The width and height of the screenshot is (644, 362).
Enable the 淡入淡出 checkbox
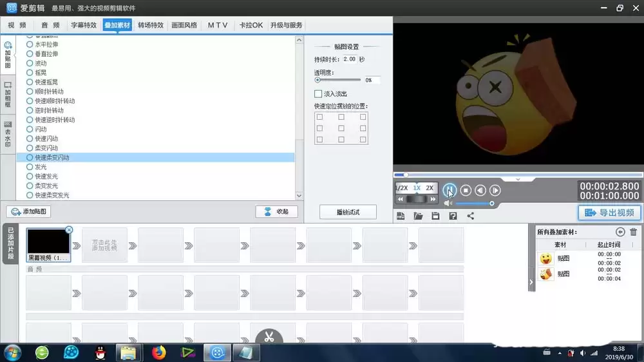318,93
